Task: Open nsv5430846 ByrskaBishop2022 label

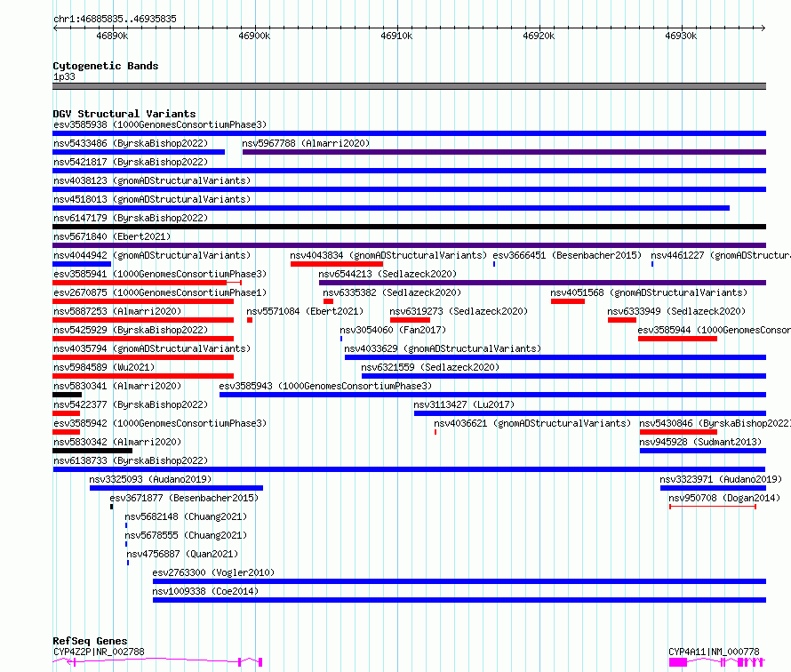Action: pos(715,423)
